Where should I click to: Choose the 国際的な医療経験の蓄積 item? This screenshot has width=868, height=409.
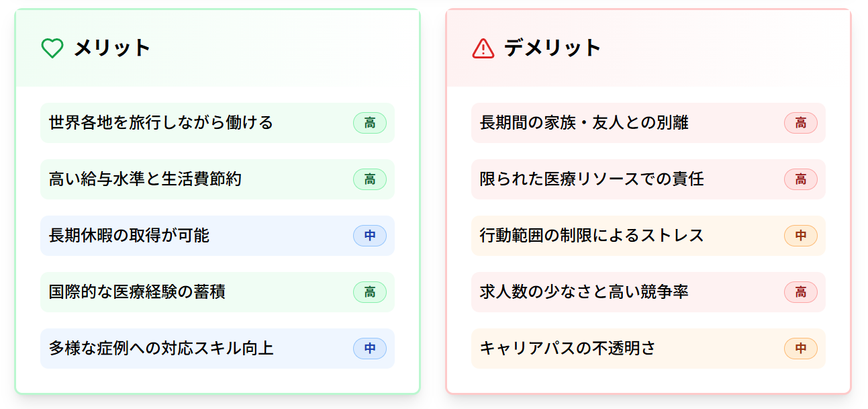click(218, 292)
